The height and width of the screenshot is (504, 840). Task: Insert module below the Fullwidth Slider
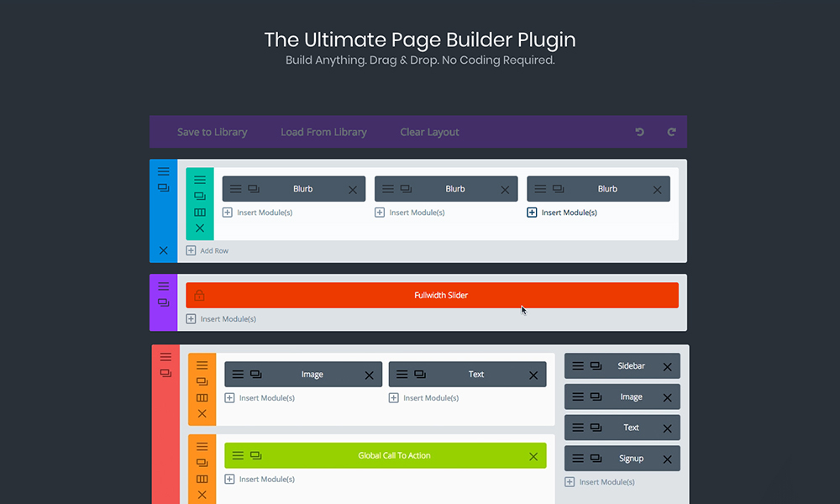[221, 319]
